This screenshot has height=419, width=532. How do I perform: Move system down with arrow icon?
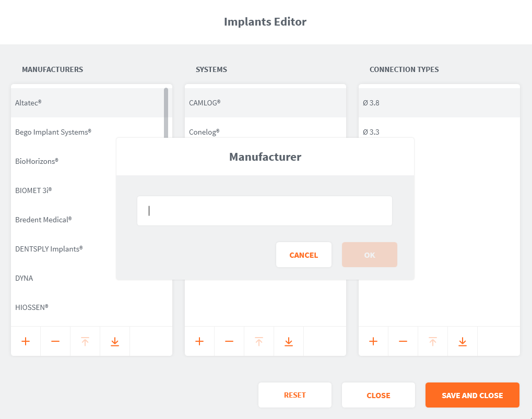[289, 341]
